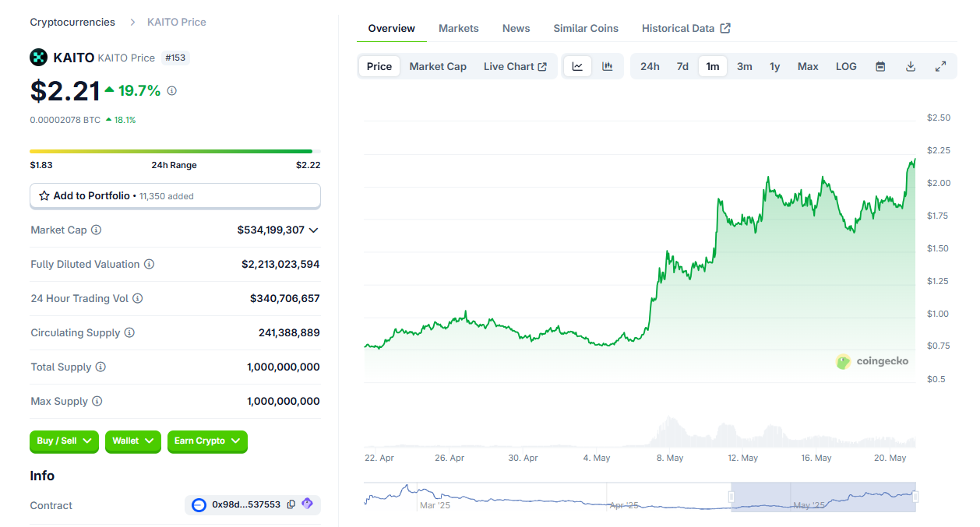Image resolution: width=980 pixels, height=527 pixels.
Task: Open the 24 Hour Trading Vol info icon
Action: point(137,299)
